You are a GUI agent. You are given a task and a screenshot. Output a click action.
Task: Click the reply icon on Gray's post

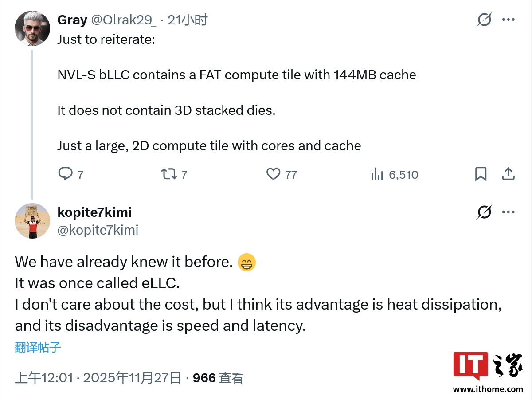pos(66,174)
